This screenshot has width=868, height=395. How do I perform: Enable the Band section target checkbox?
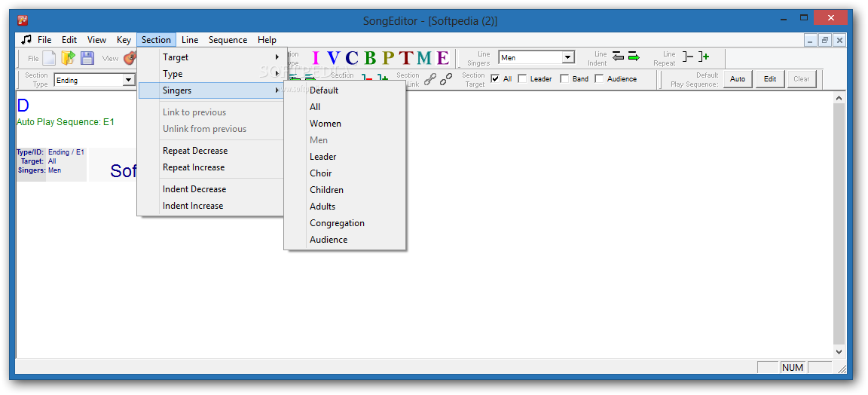[x=564, y=78]
